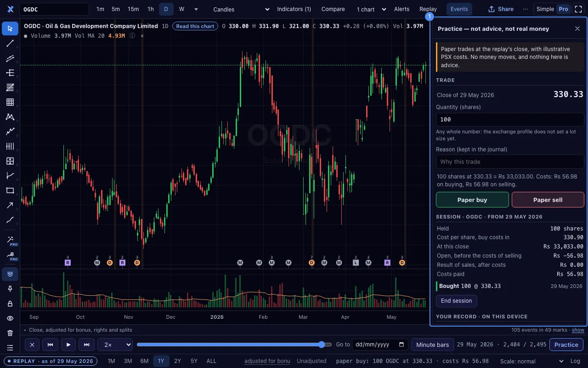Image resolution: width=588 pixels, height=368 pixels.
Task: Select the trend line drawing tool
Action: point(10,44)
